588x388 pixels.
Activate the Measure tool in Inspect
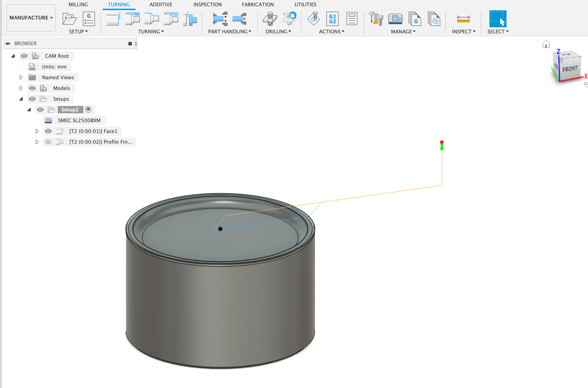pos(464,19)
